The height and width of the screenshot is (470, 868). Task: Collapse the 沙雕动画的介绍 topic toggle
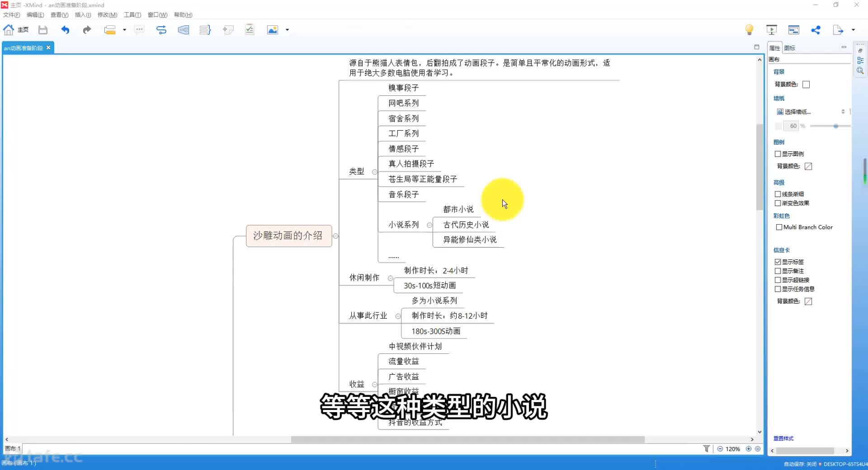point(335,236)
